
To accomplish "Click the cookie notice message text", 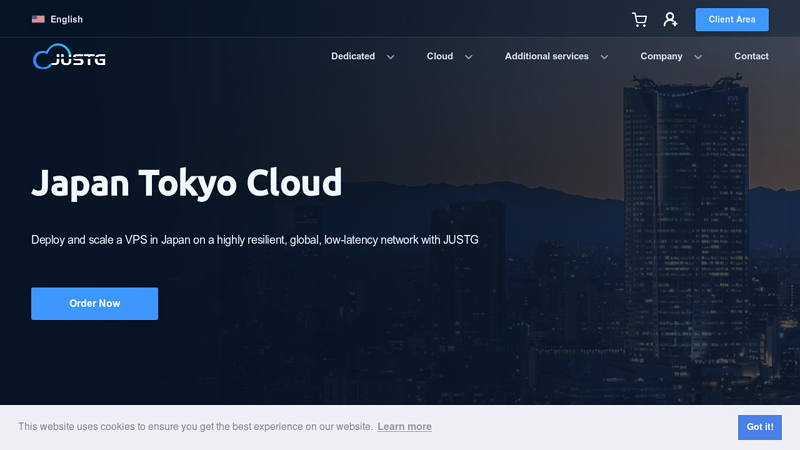I will tap(195, 427).
